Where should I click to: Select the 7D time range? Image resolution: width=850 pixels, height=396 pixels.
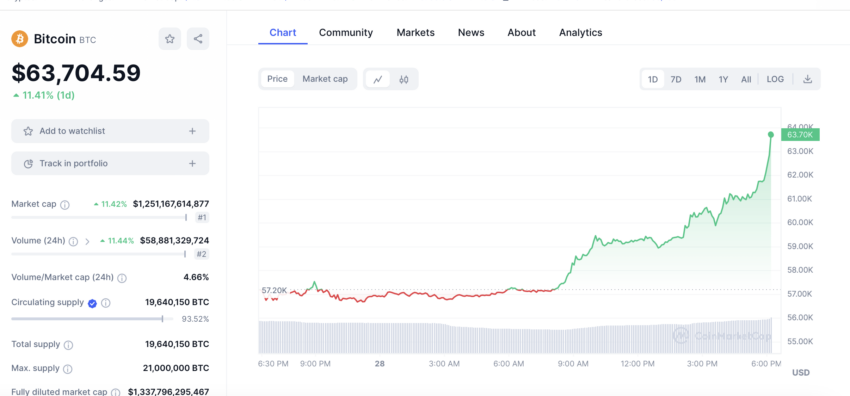pos(675,79)
